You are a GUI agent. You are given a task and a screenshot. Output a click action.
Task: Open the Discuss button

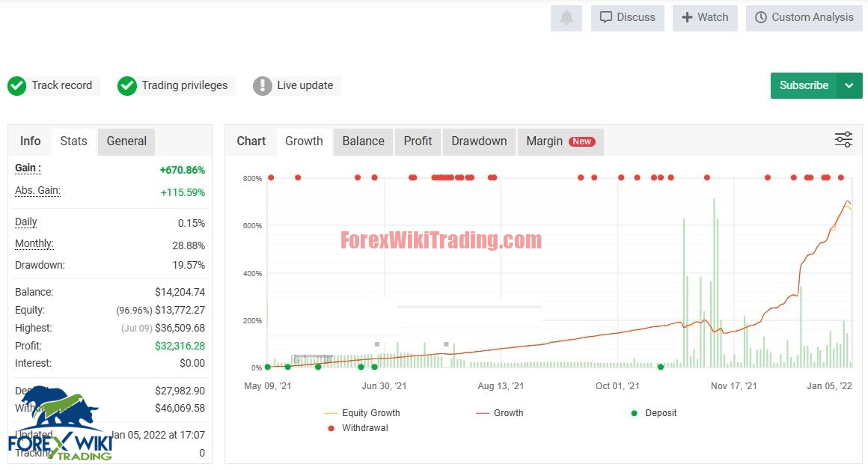pyautogui.click(x=627, y=18)
